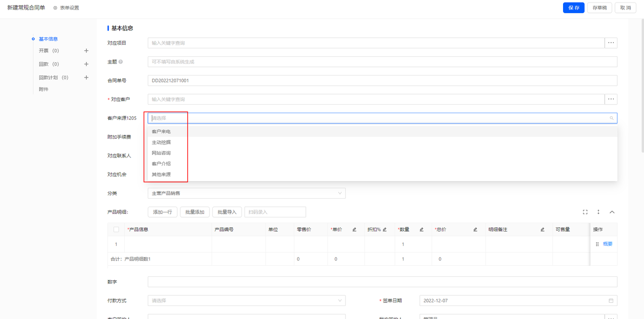This screenshot has width=644, height=319.
Task: Choose 主动挖掘 from dropdown list
Action: (382, 142)
